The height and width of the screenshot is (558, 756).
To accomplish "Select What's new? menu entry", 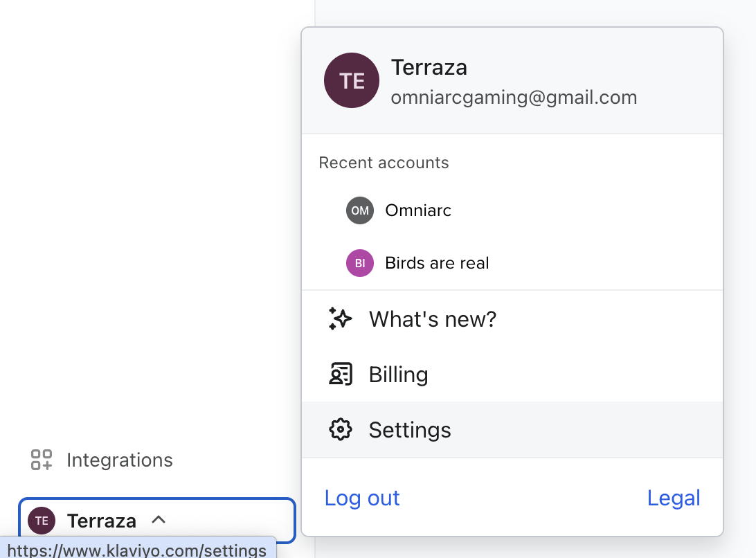I will (432, 319).
